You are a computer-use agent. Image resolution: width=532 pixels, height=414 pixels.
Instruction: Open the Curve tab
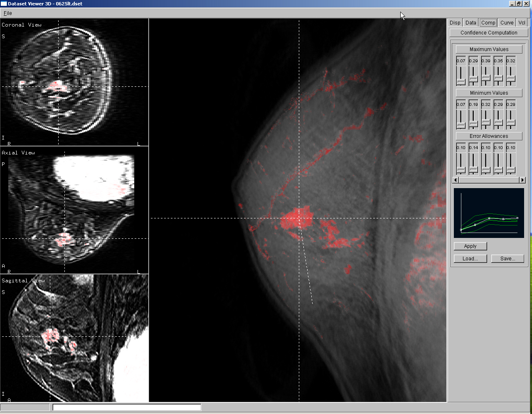point(507,23)
